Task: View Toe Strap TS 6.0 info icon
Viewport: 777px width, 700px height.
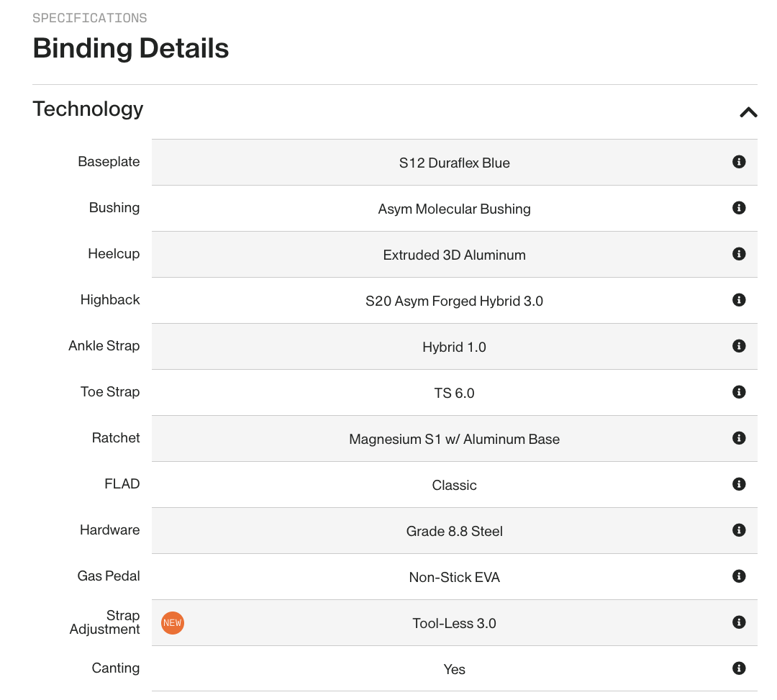Action: (x=738, y=392)
